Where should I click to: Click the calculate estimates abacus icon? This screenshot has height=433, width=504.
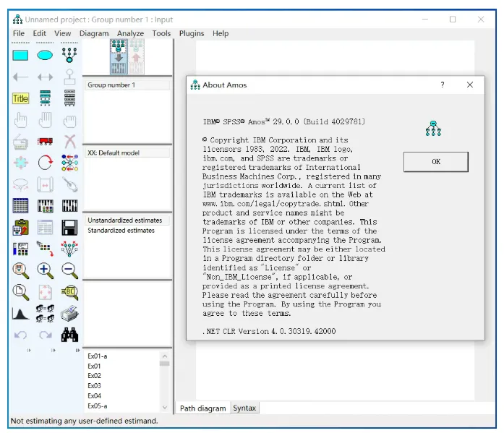click(69, 205)
